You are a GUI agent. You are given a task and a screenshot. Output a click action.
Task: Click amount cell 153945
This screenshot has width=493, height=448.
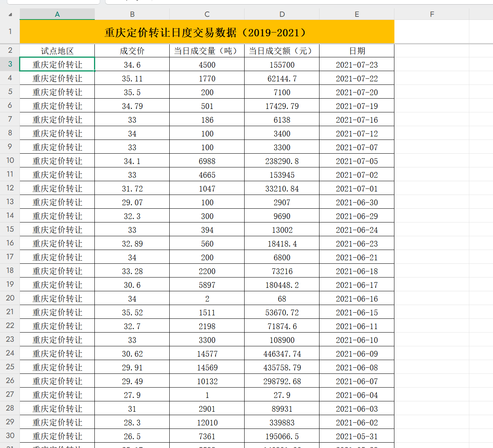tap(282, 175)
